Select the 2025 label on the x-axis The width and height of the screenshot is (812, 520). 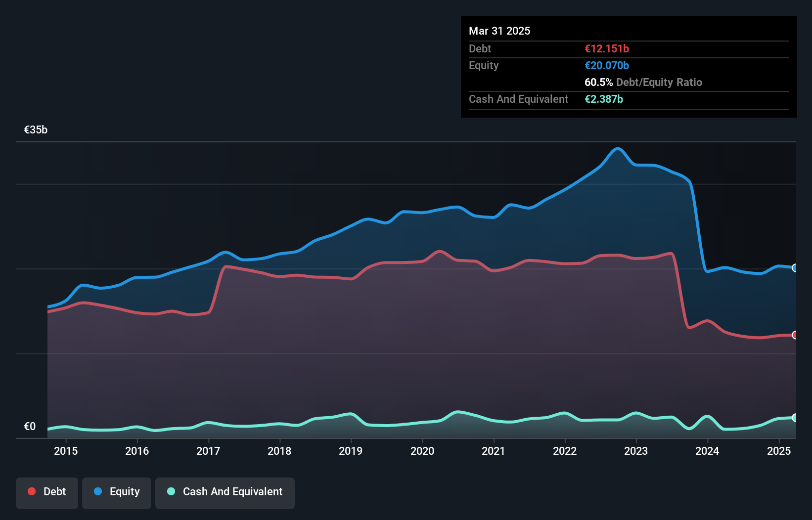(x=779, y=451)
